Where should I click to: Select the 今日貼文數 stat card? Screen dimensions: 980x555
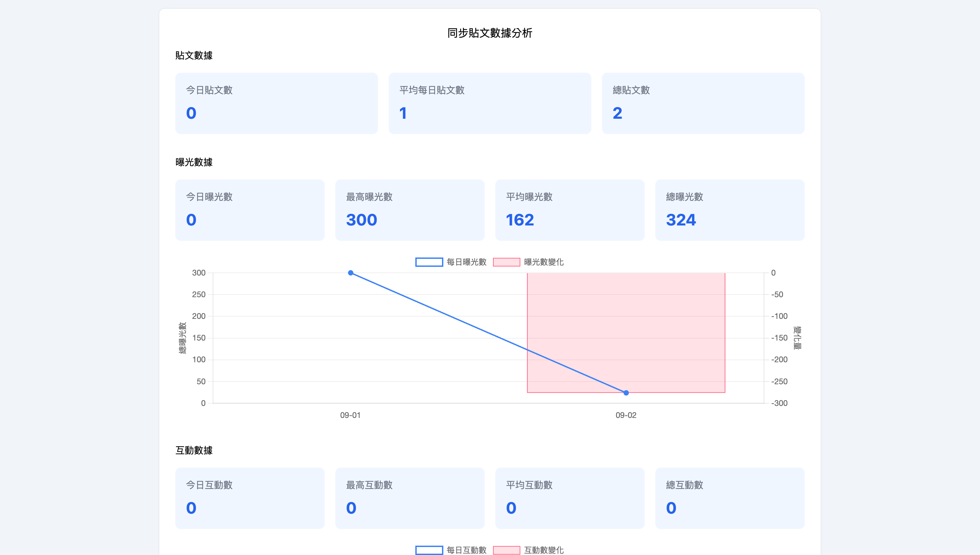pos(277,103)
